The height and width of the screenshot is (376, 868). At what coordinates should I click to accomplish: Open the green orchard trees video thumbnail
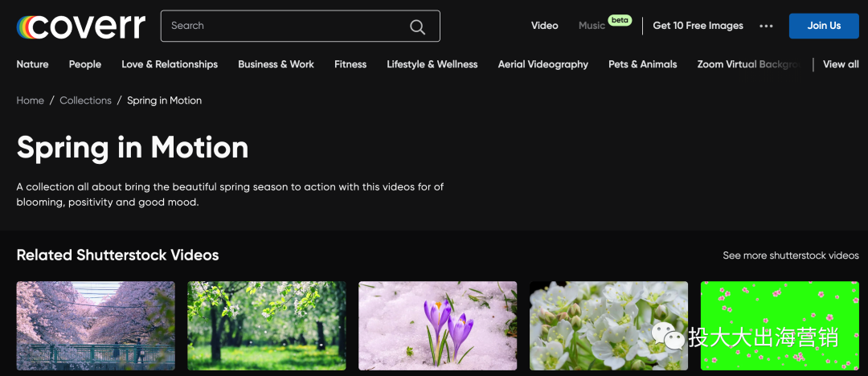tap(267, 325)
